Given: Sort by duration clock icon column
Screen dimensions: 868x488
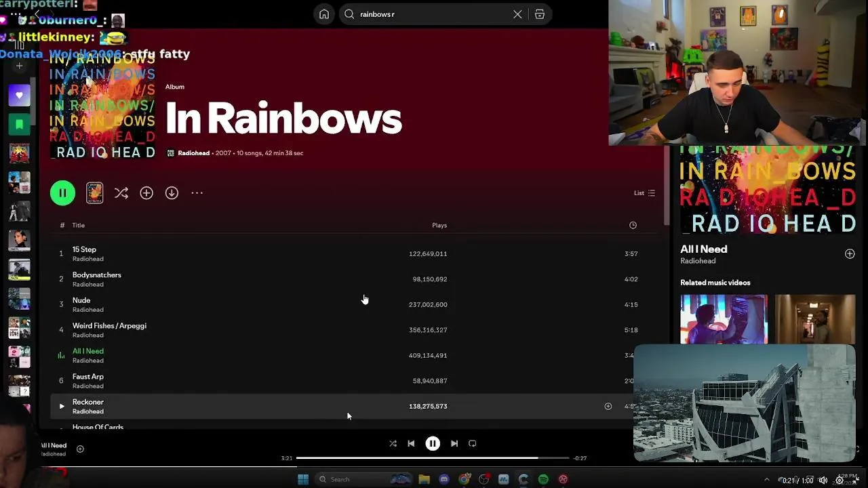Looking at the screenshot, I should [x=633, y=225].
